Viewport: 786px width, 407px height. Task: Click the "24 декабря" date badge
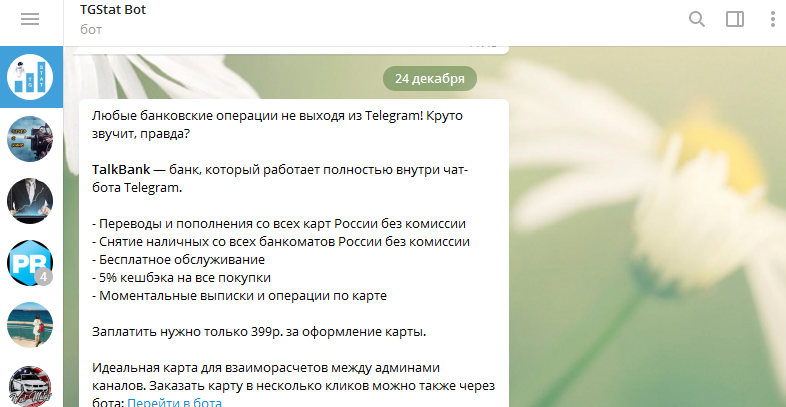pos(430,79)
